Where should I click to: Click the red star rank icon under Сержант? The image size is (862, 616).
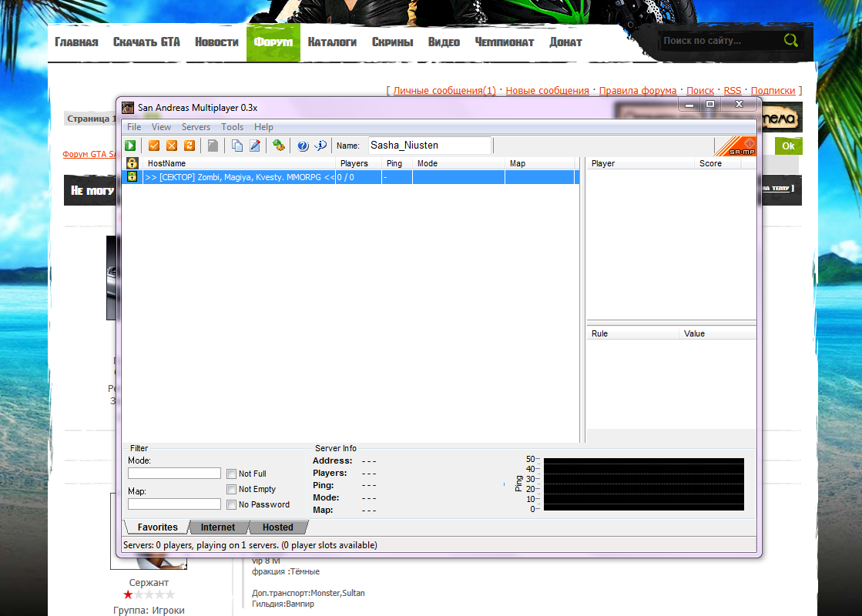(128, 594)
